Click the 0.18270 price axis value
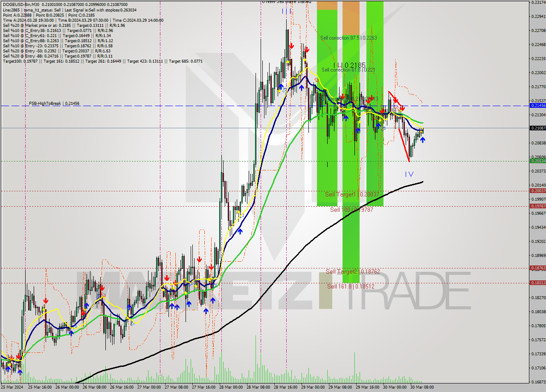546x392 pixels. [538, 298]
